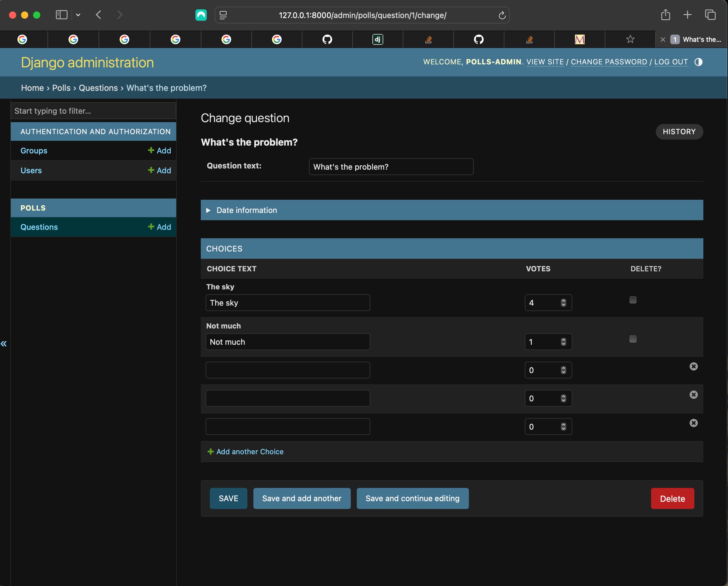Viewport: 728px width, 586px height.
Task: Open Users in the sidebar
Action: pos(31,170)
